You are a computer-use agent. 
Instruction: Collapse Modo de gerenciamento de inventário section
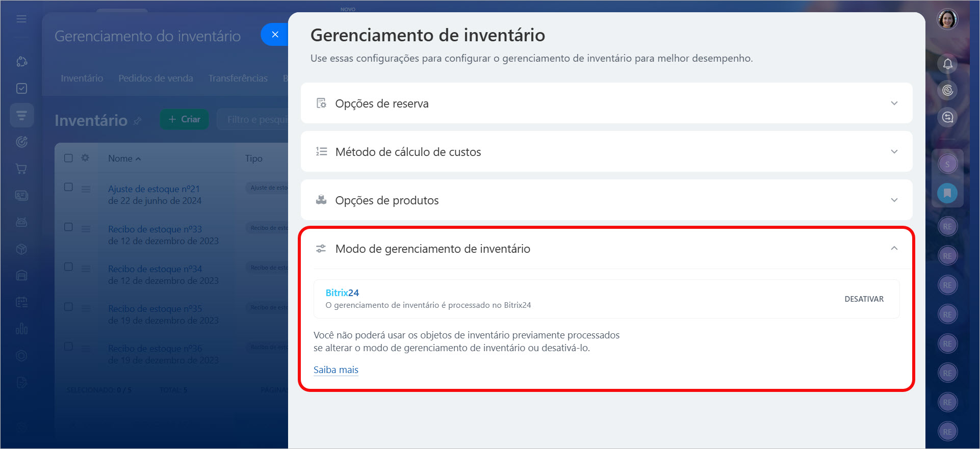[606, 249]
